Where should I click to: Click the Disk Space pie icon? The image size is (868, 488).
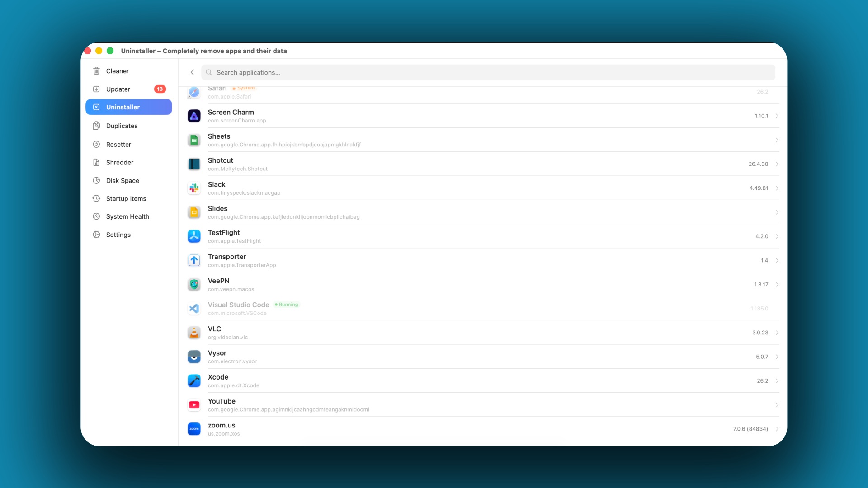[x=96, y=180]
